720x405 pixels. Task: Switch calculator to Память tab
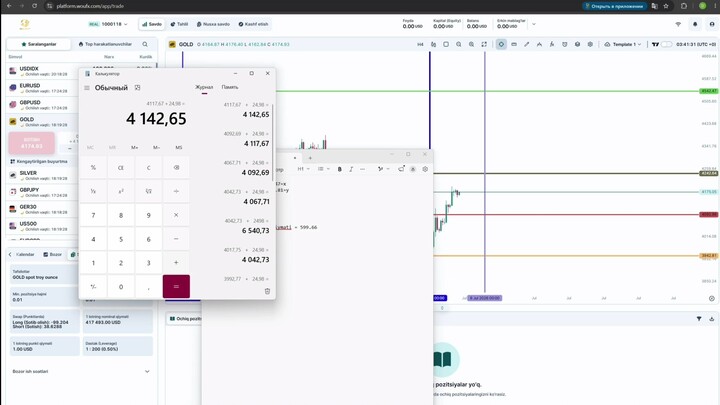click(x=230, y=87)
